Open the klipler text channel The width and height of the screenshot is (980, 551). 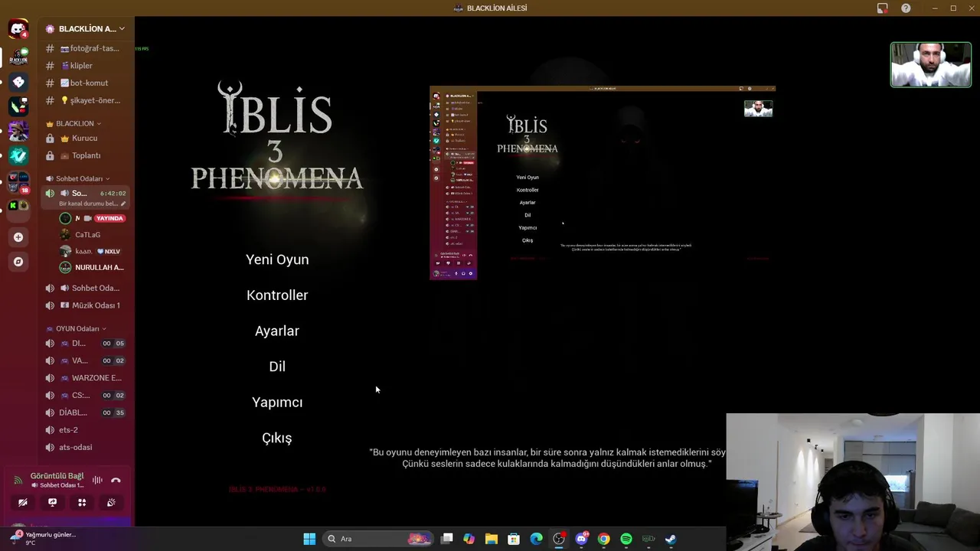click(x=86, y=66)
